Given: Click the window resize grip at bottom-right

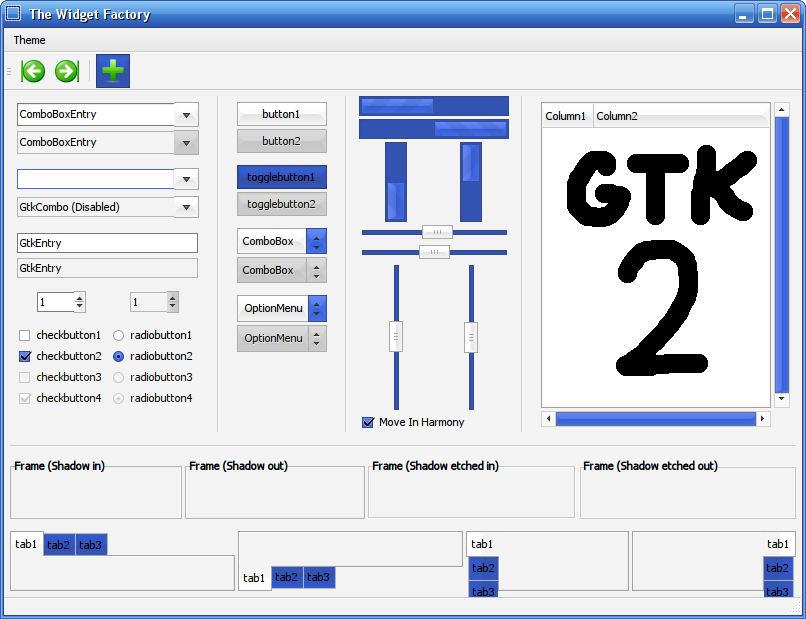Looking at the screenshot, I should 795,608.
